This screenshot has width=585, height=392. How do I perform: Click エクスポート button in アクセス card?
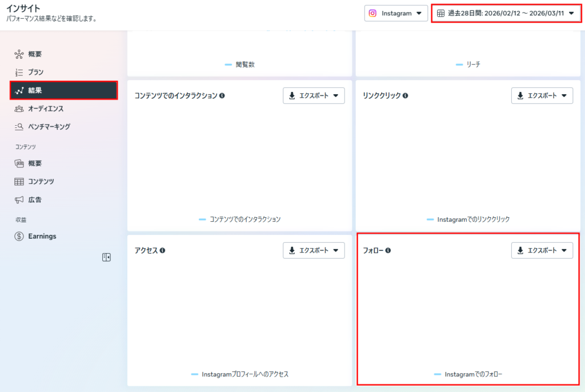[314, 251]
